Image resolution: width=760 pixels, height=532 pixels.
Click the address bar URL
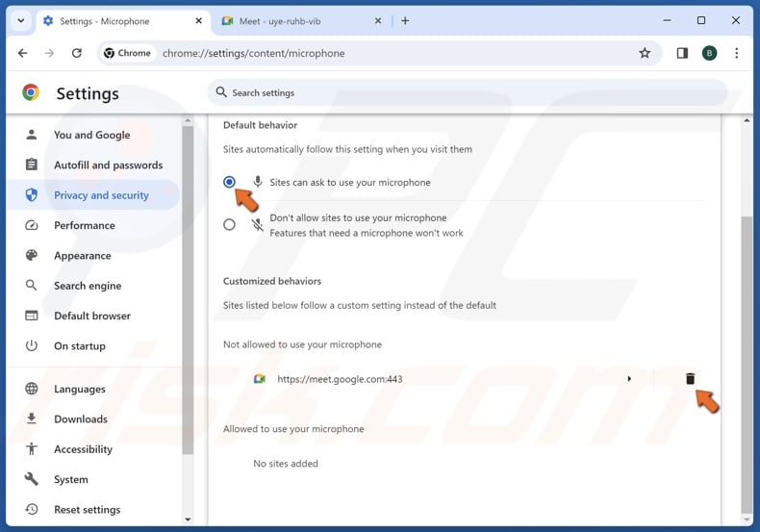tap(254, 53)
